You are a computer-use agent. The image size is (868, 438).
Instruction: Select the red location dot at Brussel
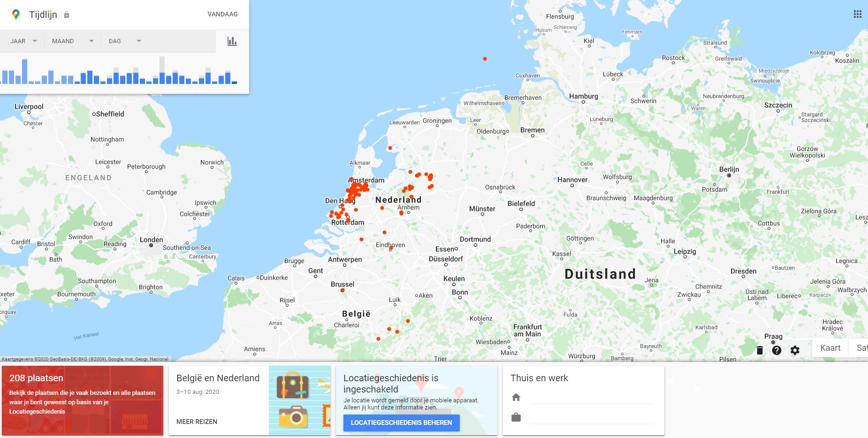343,290
